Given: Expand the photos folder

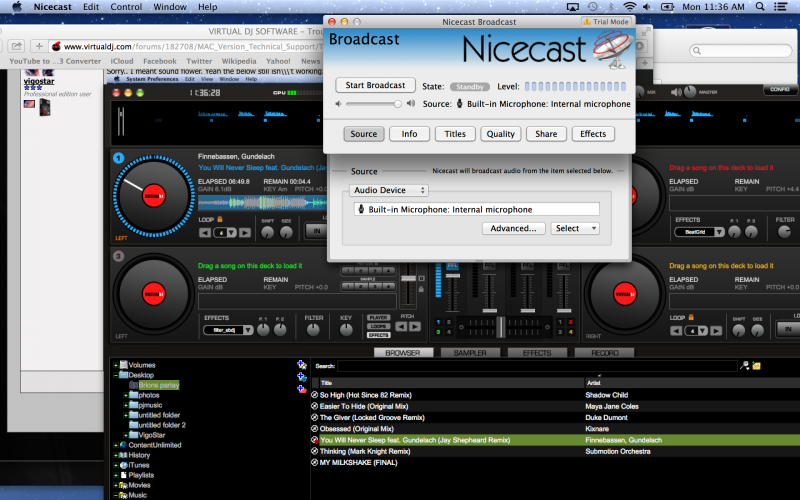Looking at the screenshot, I should coord(126,395).
